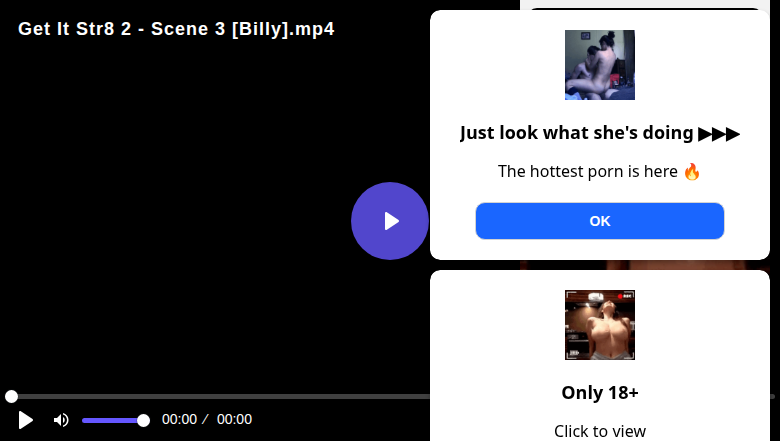Click the triple arrow icons after the heading
Screen dimensions: 780x441
(x=719, y=134)
